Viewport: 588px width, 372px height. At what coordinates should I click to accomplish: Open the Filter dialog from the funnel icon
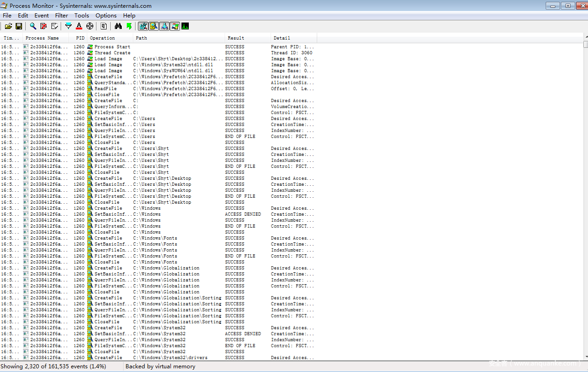point(68,26)
